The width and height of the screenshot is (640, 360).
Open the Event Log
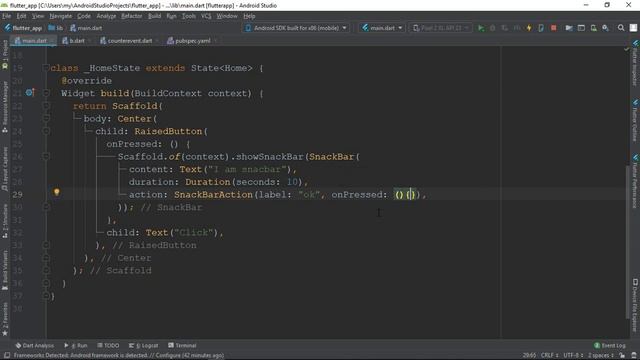coord(610,345)
